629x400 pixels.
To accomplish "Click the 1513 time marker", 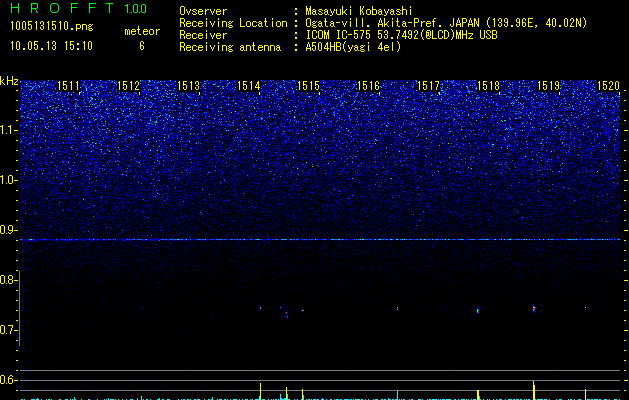I will coord(189,85).
